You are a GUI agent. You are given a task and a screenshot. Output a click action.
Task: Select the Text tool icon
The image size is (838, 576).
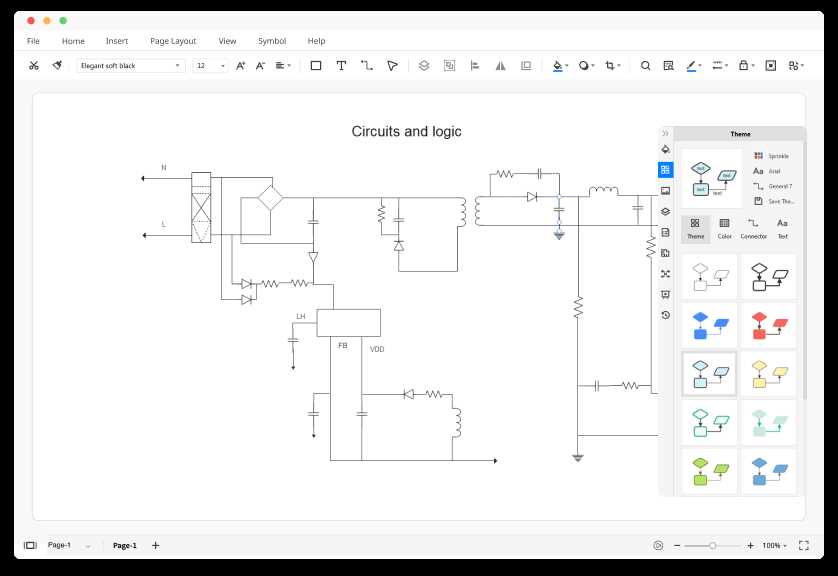pos(341,66)
